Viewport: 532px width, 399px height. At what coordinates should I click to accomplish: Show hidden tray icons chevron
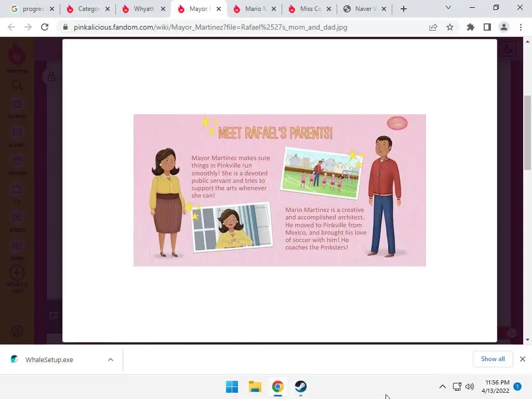pyautogui.click(x=443, y=387)
